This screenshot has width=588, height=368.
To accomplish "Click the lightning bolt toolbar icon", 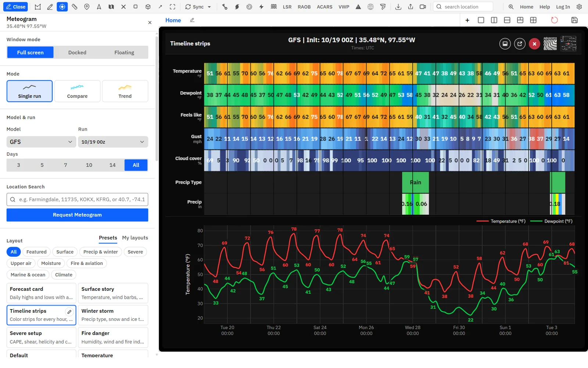I will 261,7.
